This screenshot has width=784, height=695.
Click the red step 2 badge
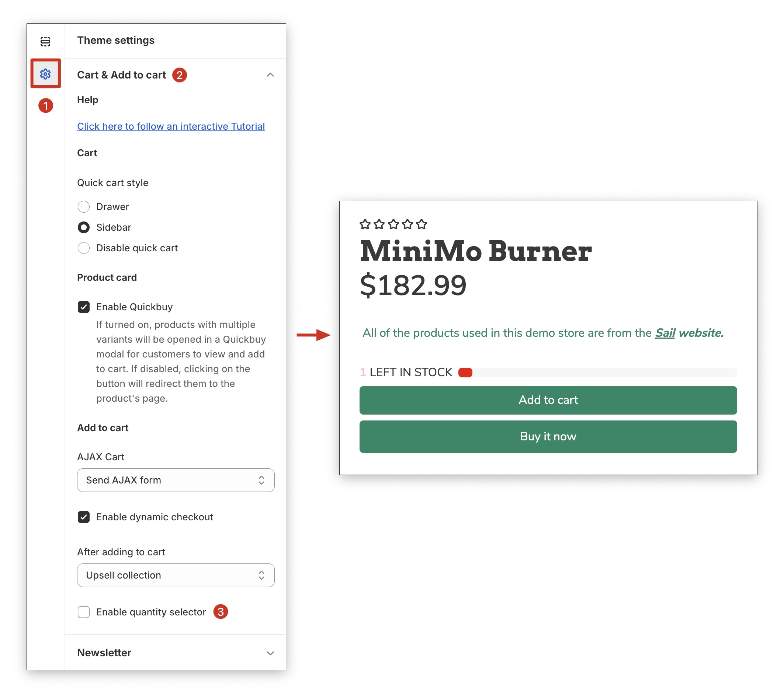180,75
